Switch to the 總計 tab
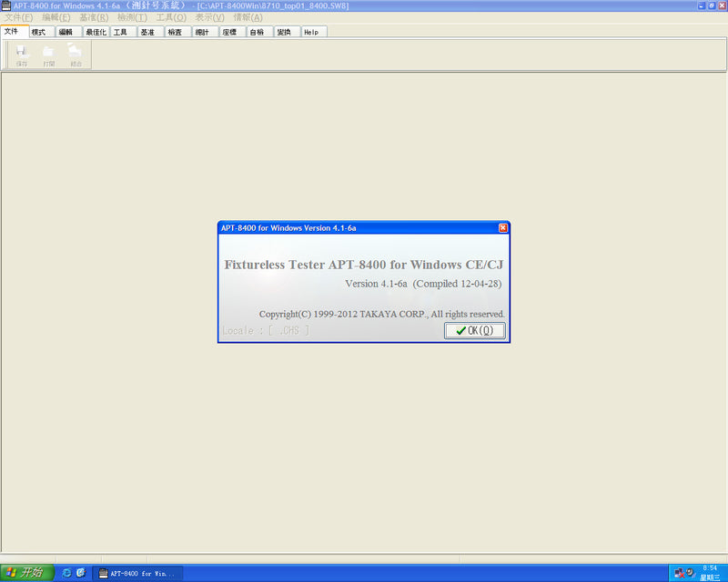Screen dimensions: 728x582 coord(206,32)
